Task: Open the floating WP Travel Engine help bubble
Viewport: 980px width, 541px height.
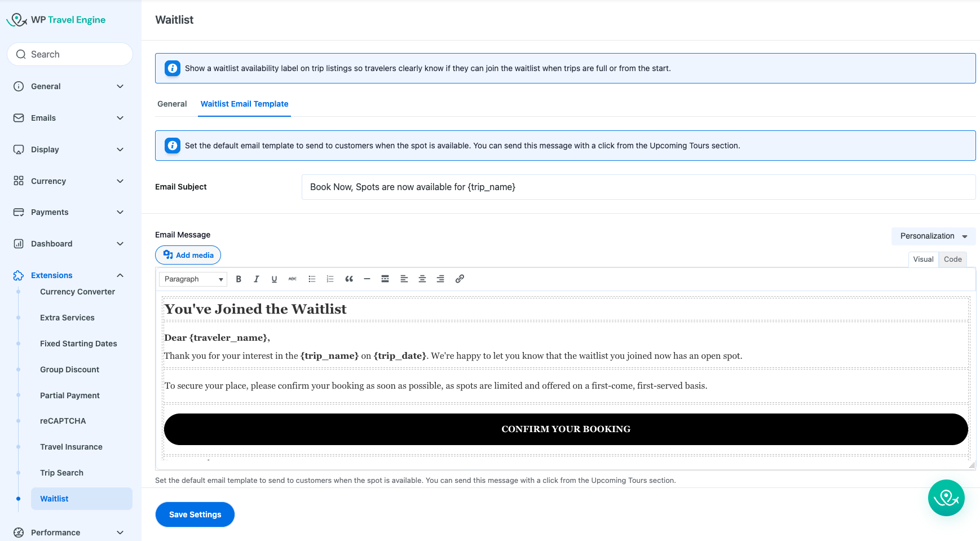Action: click(946, 498)
